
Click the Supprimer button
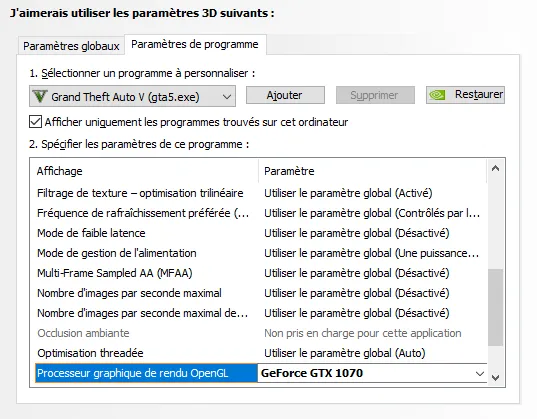(375, 95)
